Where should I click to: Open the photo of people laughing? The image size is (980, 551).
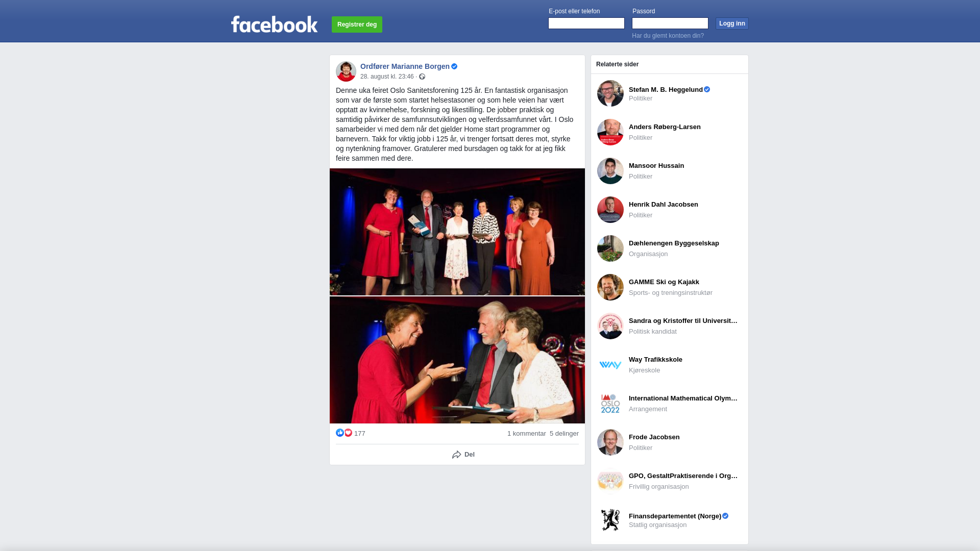coord(457,360)
